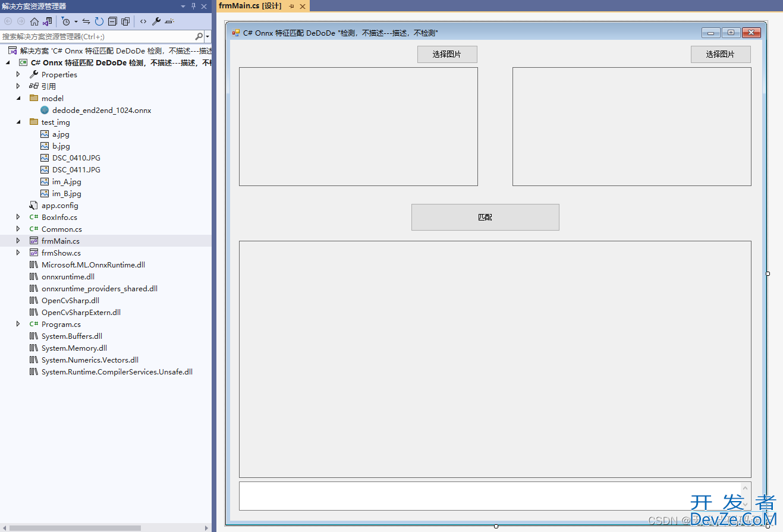This screenshot has height=532, width=783.
Task: Select a.jpg in test_img
Action: [61, 134]
